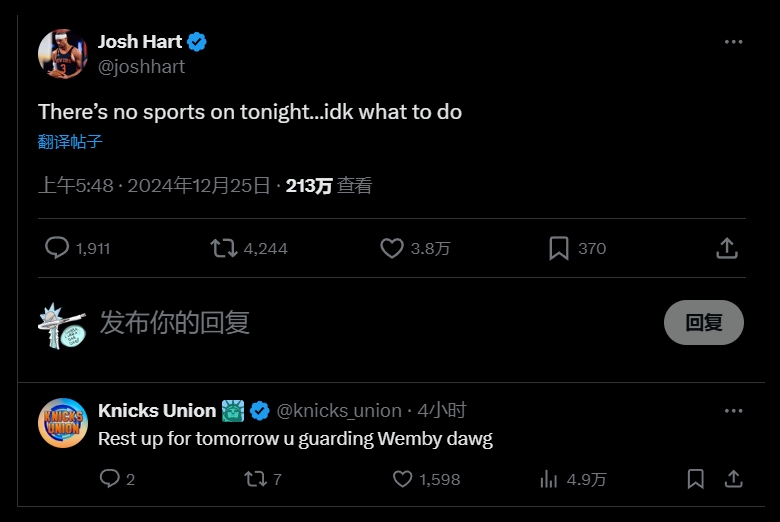Like Josh Hart's post
Image resolution: width=780 pixels, height=522 pixels.
[x=392, y=248]
